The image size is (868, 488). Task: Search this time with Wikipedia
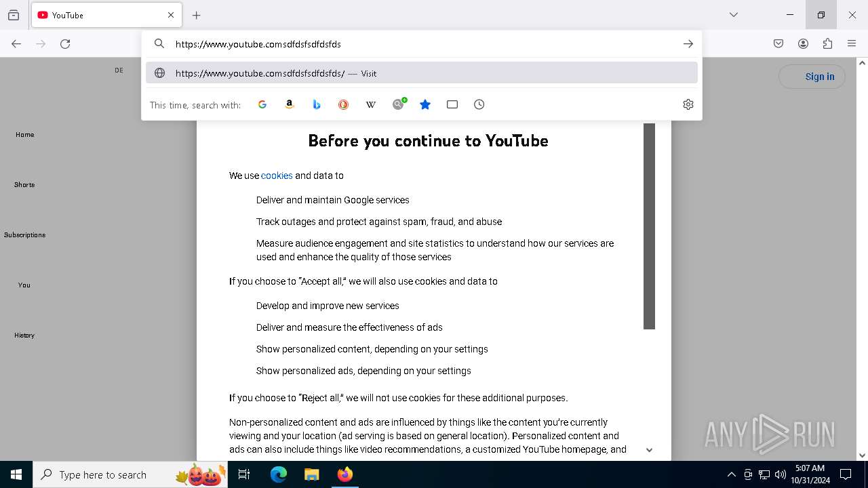(371, 104)
